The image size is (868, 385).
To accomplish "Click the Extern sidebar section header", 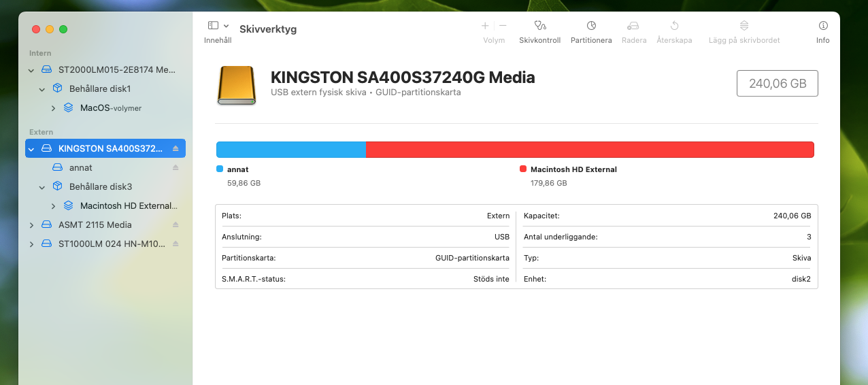I will point(41,132).
